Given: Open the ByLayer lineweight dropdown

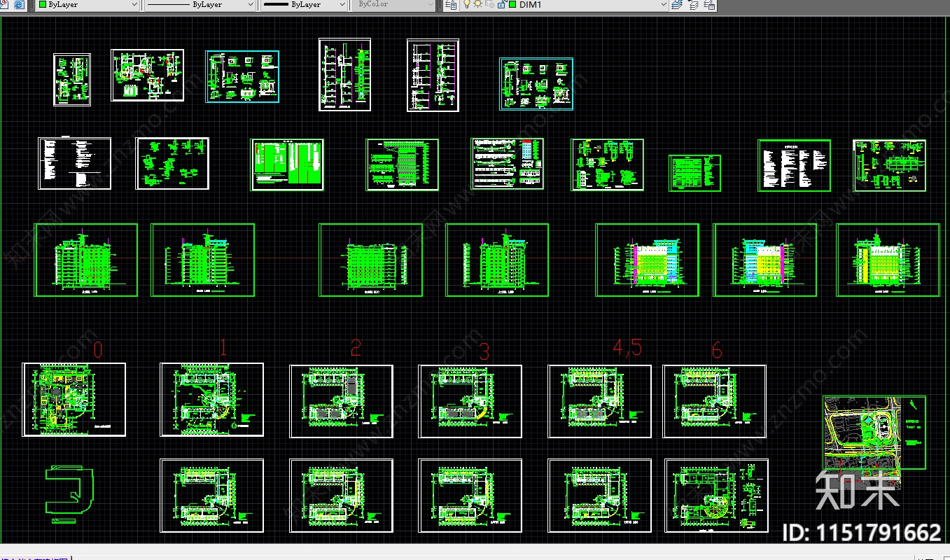Looking at the screenshot, I should click(x=304, y=4).
